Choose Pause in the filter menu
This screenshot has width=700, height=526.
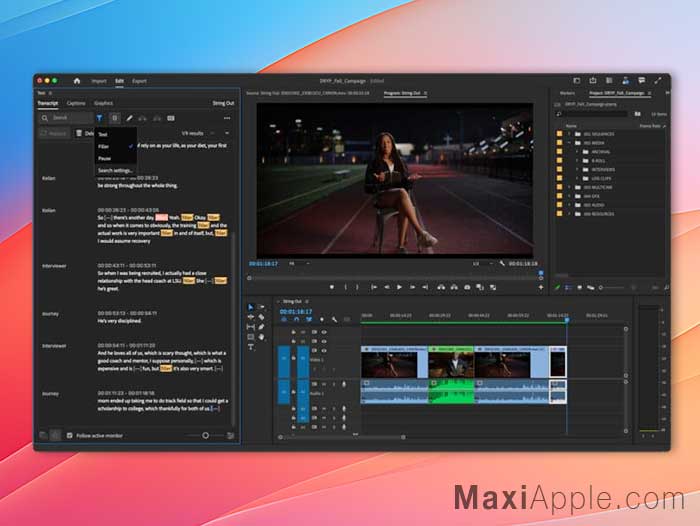click(x=116, y=158)
